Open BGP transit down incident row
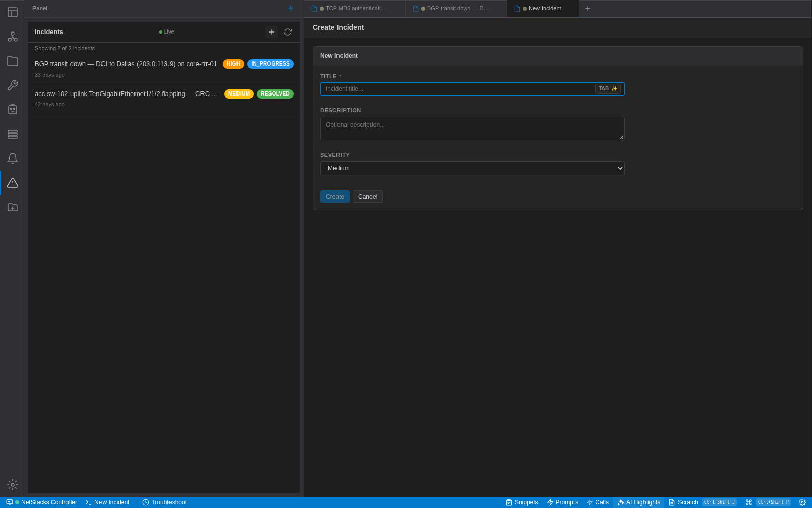 [x=164, y=69]
